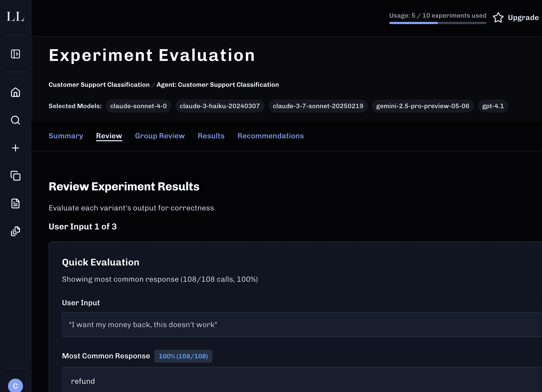Open the duplicate/copy icon in the sidebar
Image resolution: width=542 pixels, height=392 pixels.
(x=15, y=176)
